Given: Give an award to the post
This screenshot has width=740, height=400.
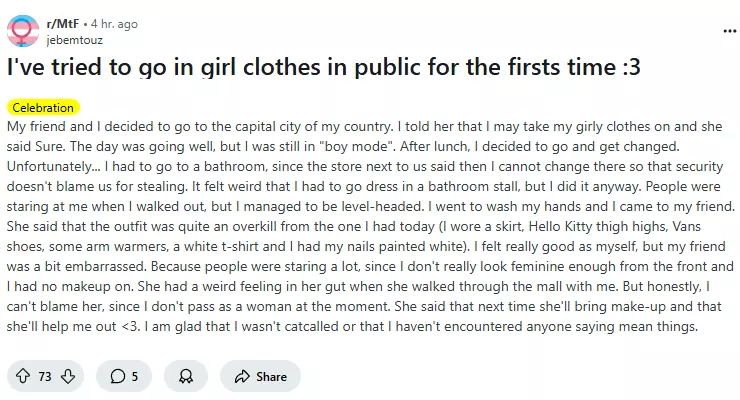Looking at the screenshot, I should coord(185,376).
